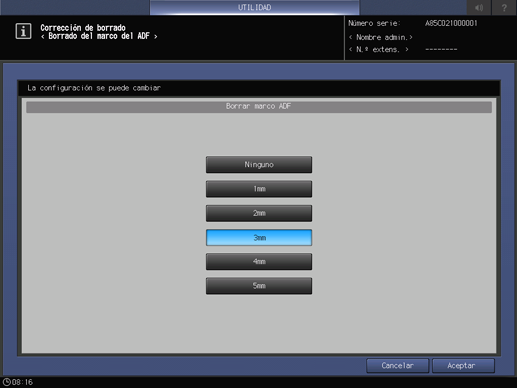Choose the 4mm erase width
The image size is (517, 388).
click(259, 262)
